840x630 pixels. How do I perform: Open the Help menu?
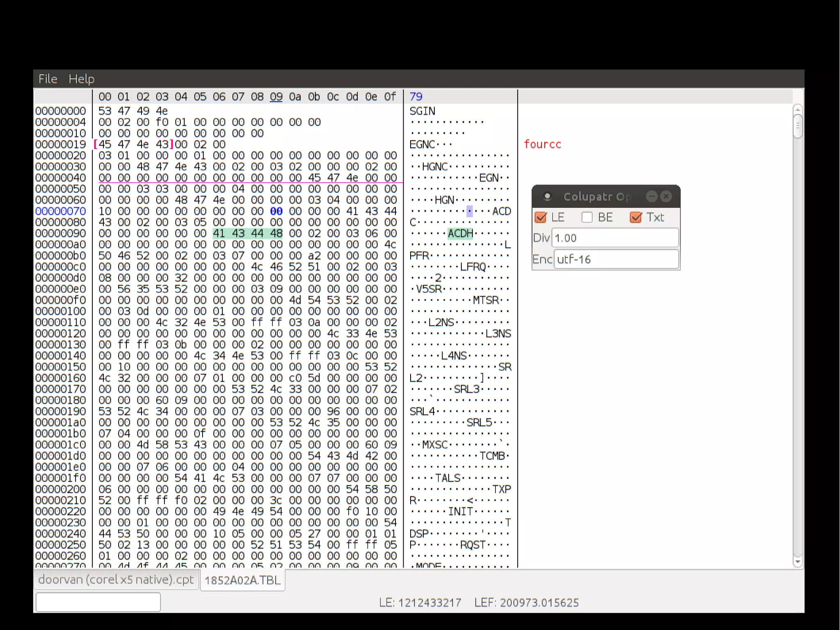[x=81, y=79]
